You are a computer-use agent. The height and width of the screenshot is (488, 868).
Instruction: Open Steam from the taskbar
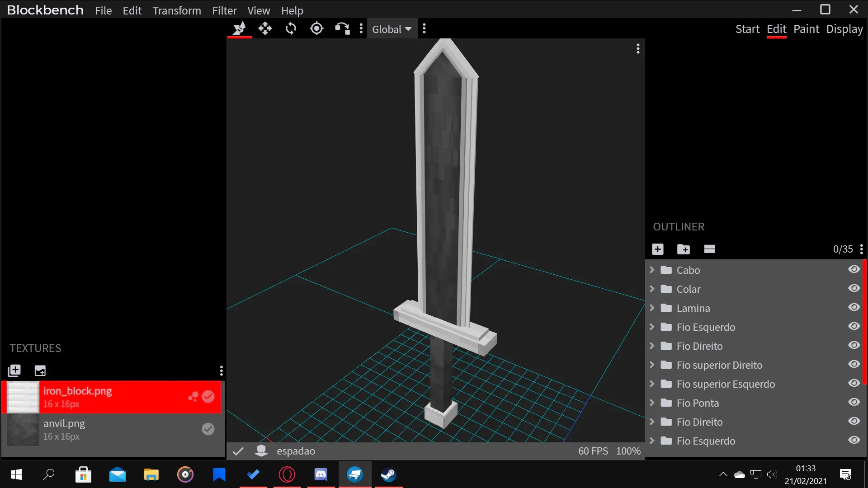pyautogui.click(x=389, y=474)
